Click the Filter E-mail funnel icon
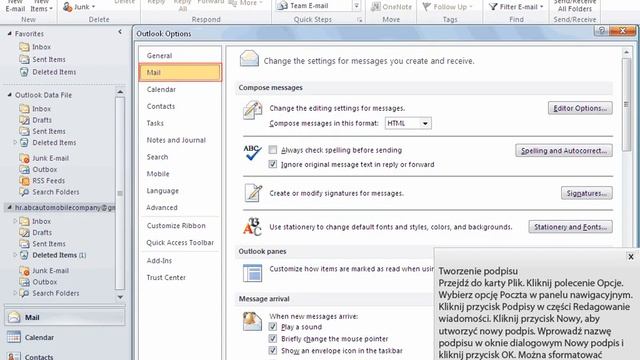Image resolution: width=640 pixels, height=360 pixels. 493,7
